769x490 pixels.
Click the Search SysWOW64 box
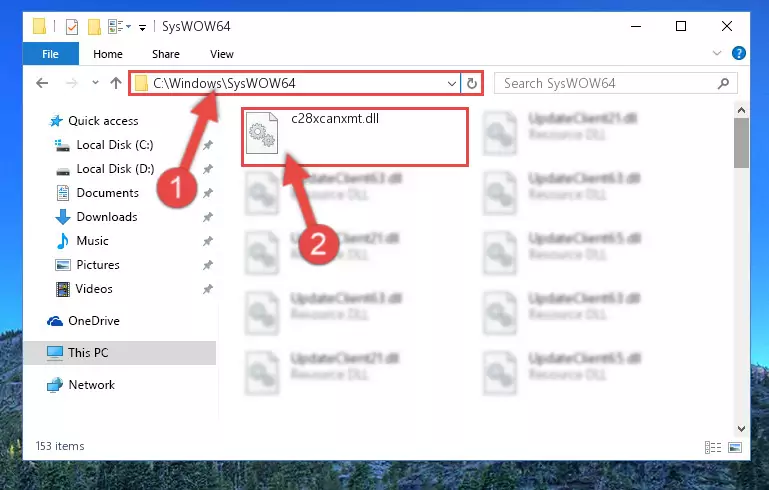[x=615, y=83]
